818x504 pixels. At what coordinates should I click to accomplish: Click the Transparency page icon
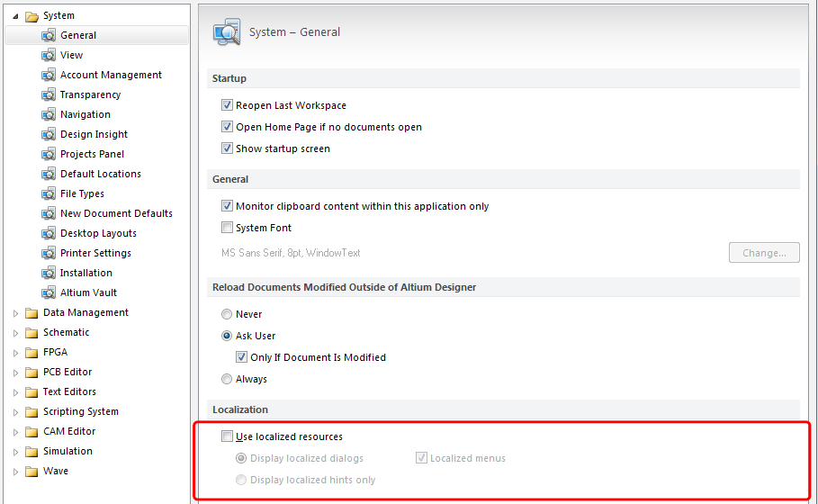49,94
